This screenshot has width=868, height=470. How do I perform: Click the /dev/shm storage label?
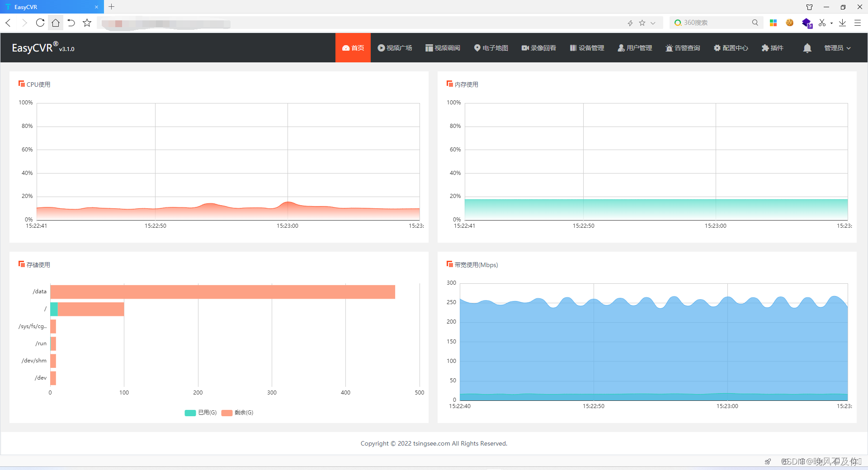pos(34,361)
